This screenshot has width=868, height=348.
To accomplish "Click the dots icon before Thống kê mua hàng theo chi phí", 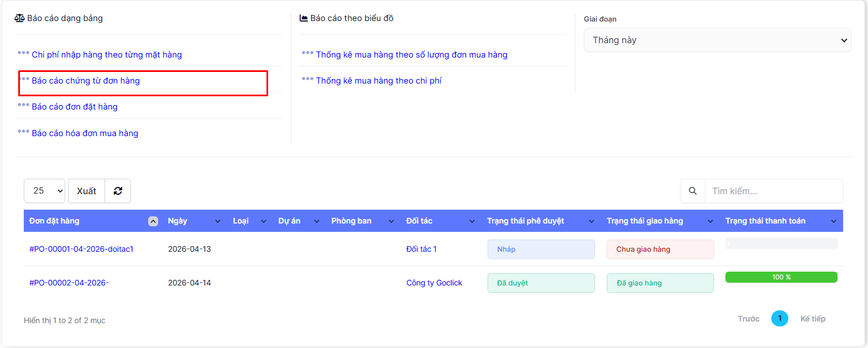I will pos(307,79).
